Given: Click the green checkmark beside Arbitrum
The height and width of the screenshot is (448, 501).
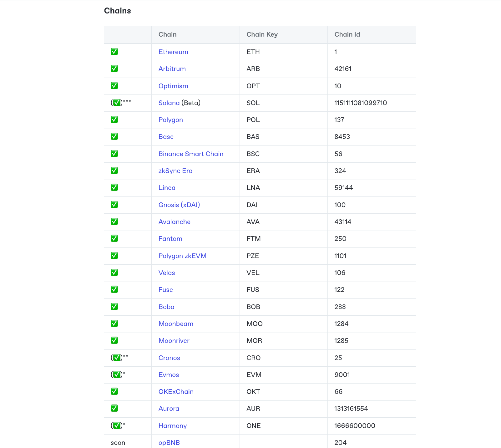Looking at the screenshot, I should coord(114,69).
